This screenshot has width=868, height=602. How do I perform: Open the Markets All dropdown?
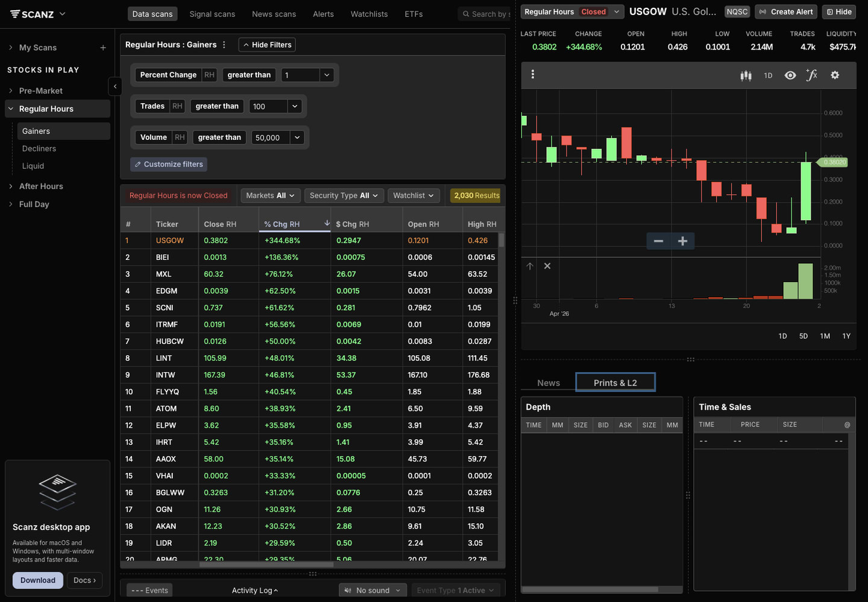(x=270, y=195)
